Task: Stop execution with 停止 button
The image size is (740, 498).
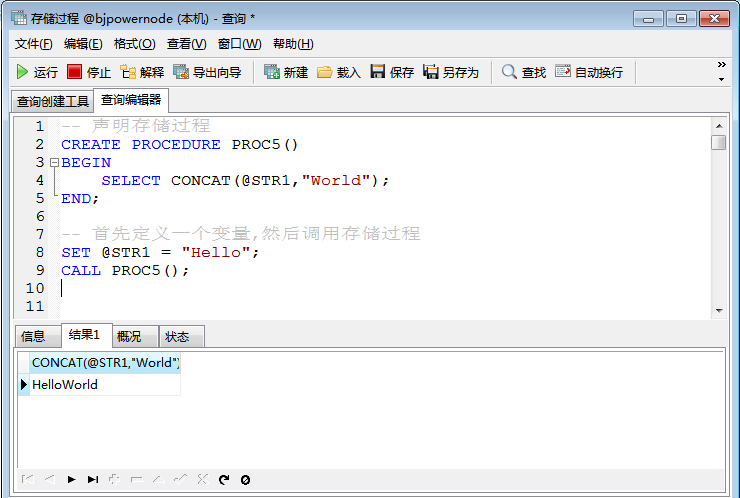Action: [89, 72]
